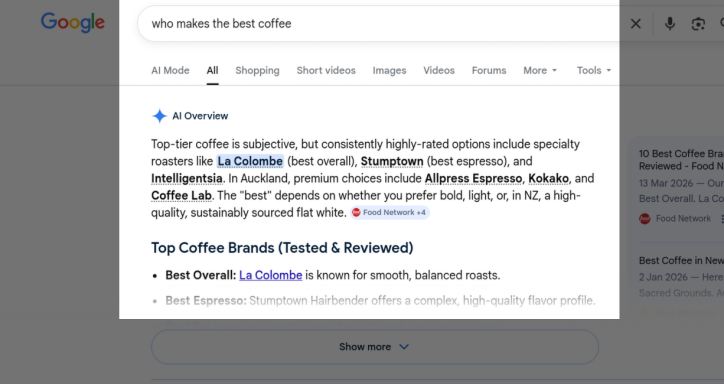Select the Coffee Lab term
This screenshot has height=384, width=724.
181,195
